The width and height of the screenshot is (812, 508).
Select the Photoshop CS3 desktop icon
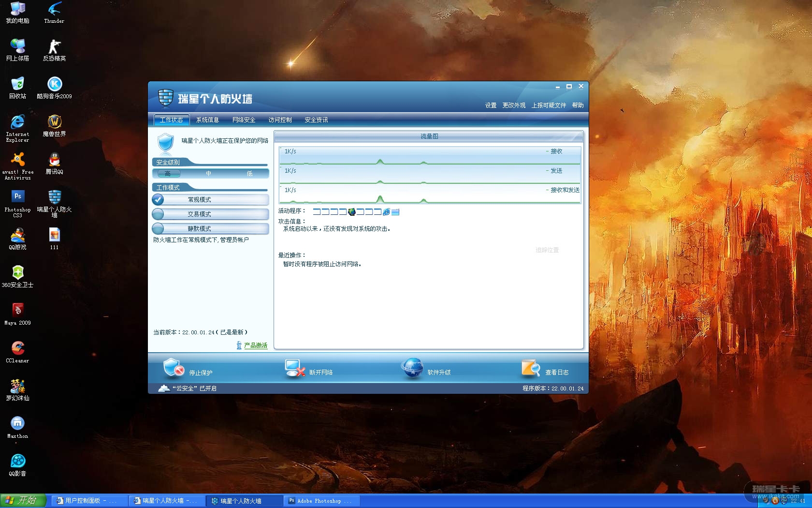[17, 204]
